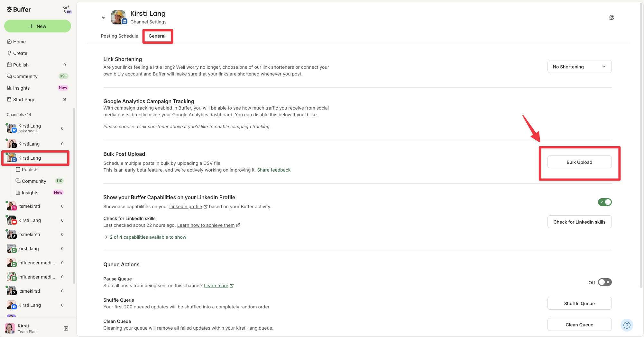Click the green New button
This screenshot has height=337, width=644.
click(38, 26)
